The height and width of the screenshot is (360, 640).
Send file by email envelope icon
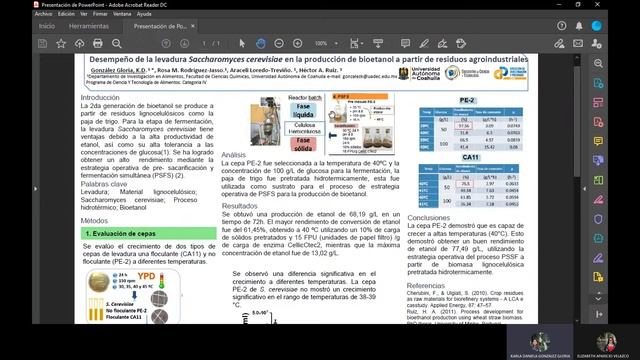pyautogui.click(x=578, y=43)
